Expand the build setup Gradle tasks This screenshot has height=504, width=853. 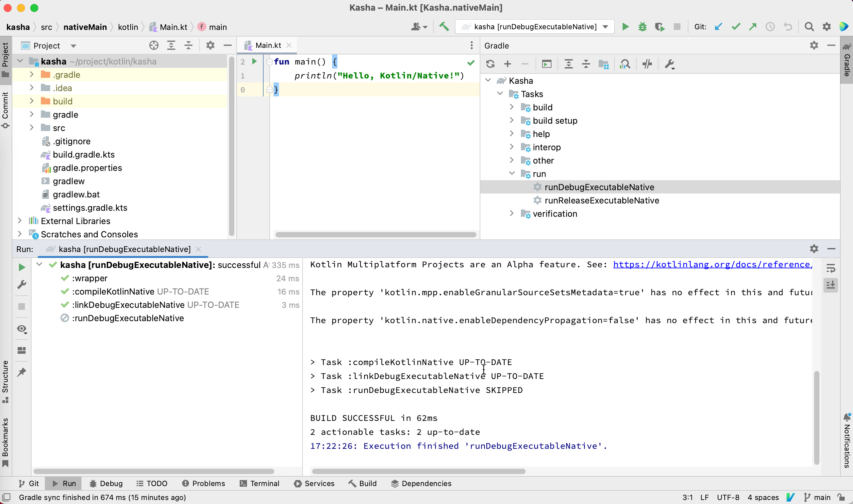[512, 120]
